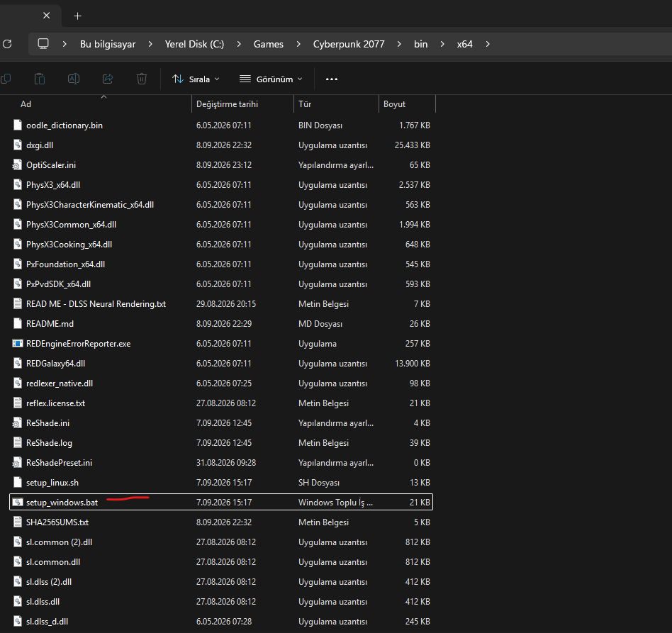Click the REDEngineErrorReporter.exe application icon
Screen dimensions: 672x633
click(18, 343)
